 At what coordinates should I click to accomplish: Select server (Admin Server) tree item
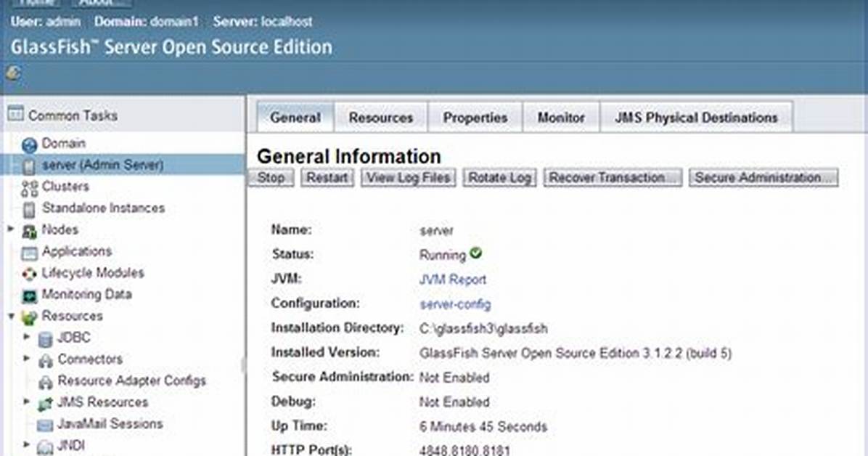[x=102, y=165]
